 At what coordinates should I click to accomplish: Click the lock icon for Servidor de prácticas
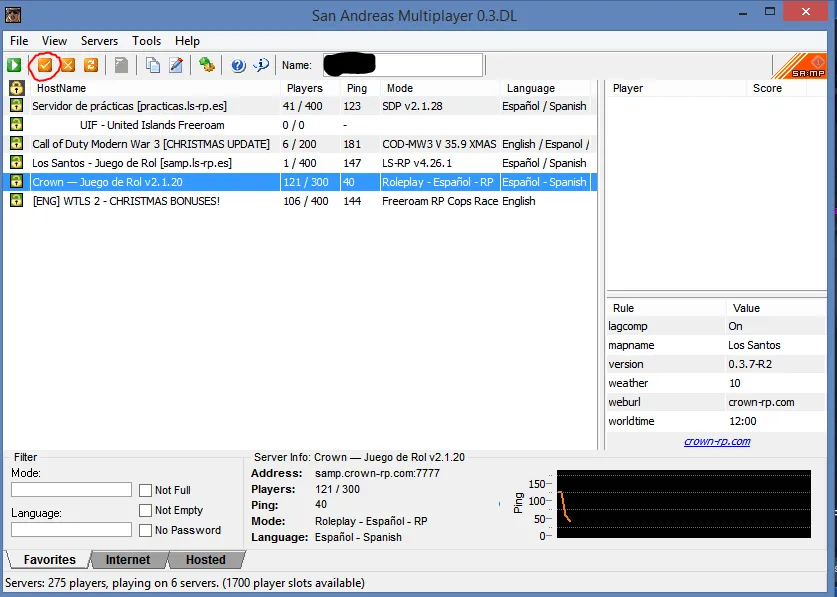point(17,106)
